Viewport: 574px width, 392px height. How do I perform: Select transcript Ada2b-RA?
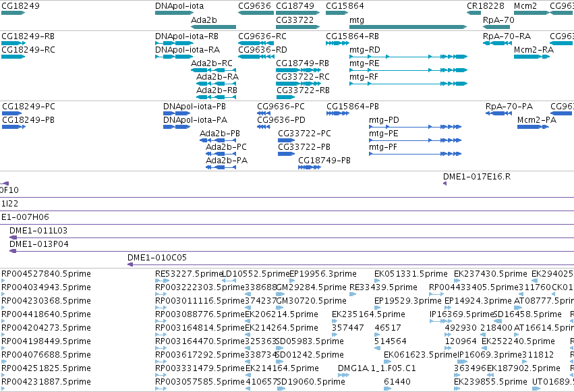pyautogui.click(x=217, y=77)
